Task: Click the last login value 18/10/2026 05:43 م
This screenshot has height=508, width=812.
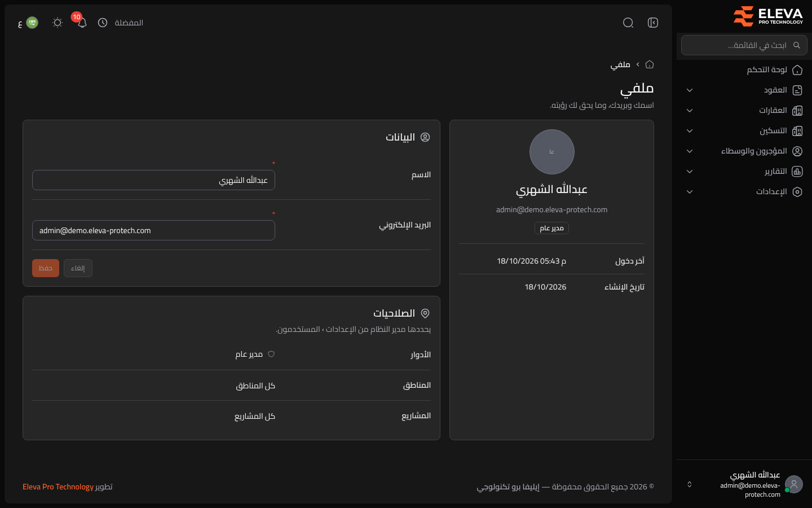Action: [532, 261]
